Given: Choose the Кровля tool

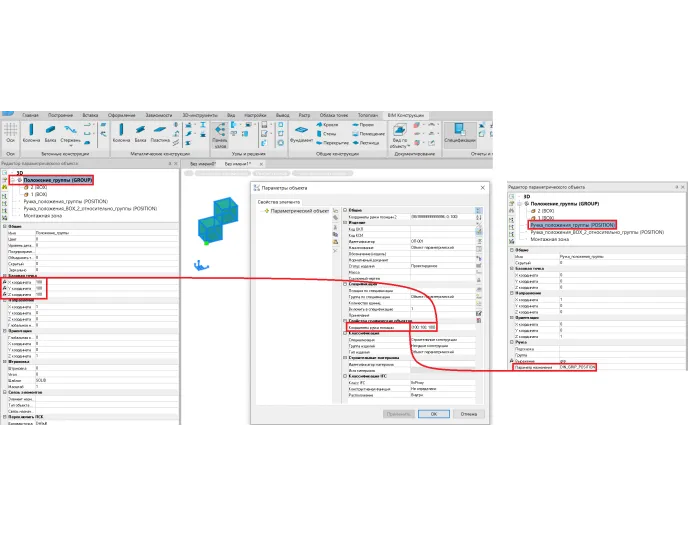Looking at the screenshot, I should 327,125.
